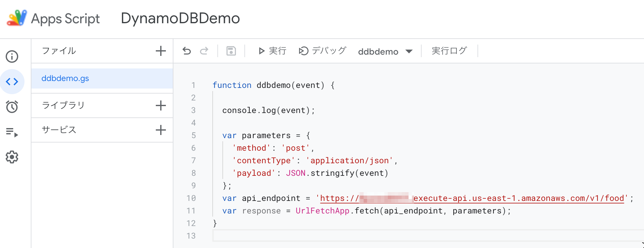Click the JSON.stringify(event) expression

tap(337, 173)
